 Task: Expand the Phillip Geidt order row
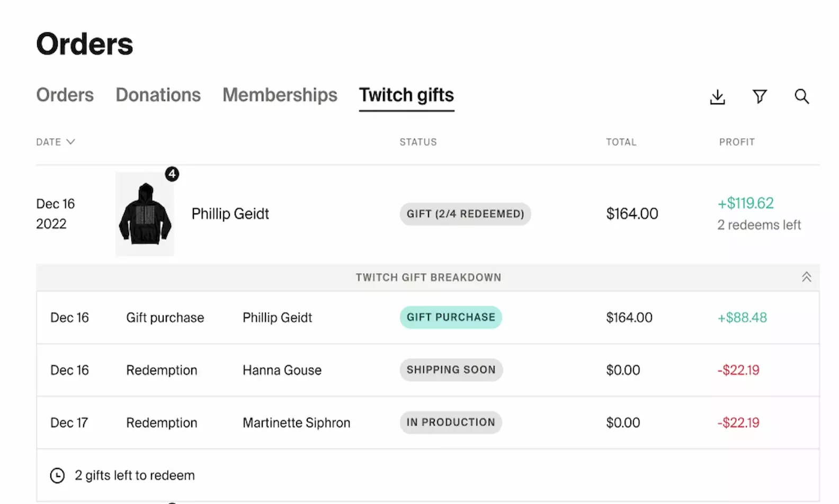[x=230, y=214]
